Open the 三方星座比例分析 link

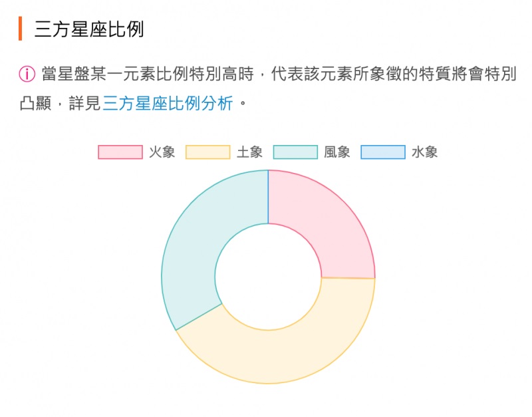[x=168, y=103]
